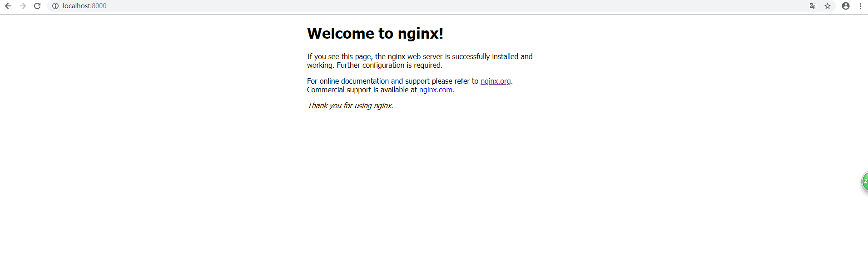This screenshot has height=256, width=868.
Task: Go back using the browser back arrow
Action: click(8, 6)
